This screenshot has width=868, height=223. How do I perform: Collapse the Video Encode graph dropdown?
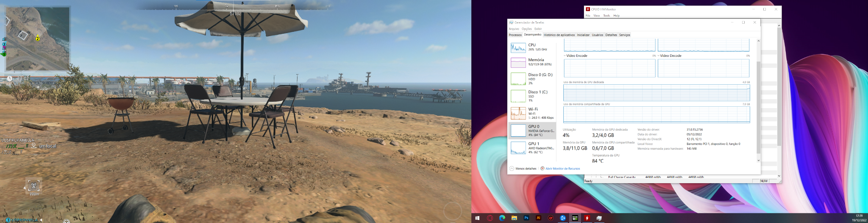(565, 56)
